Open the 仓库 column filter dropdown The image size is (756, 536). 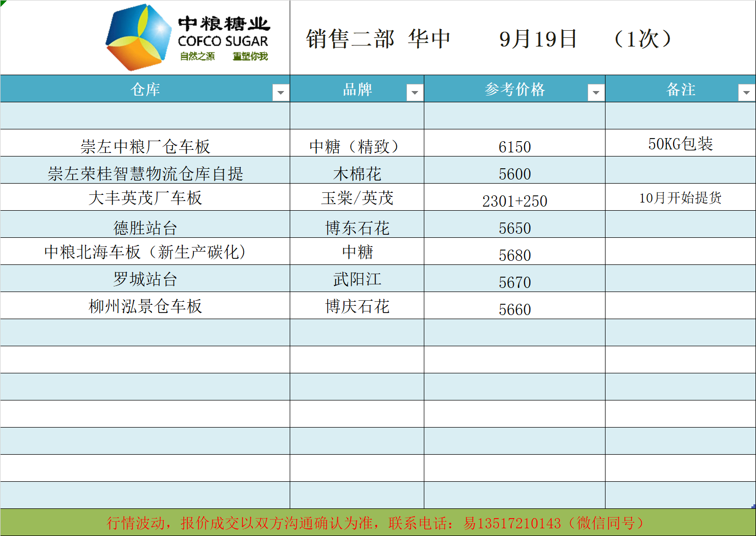point(280,93)
